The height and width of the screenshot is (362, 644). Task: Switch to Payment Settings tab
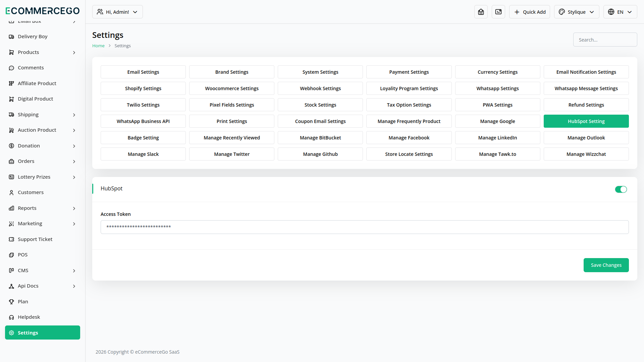(409, 72)
